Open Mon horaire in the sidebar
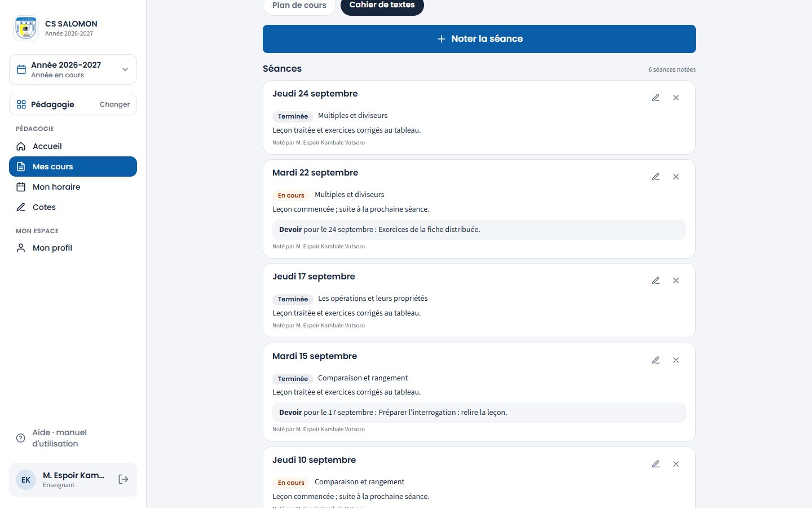This screenshot has width=812, height=508. point(73,187)
